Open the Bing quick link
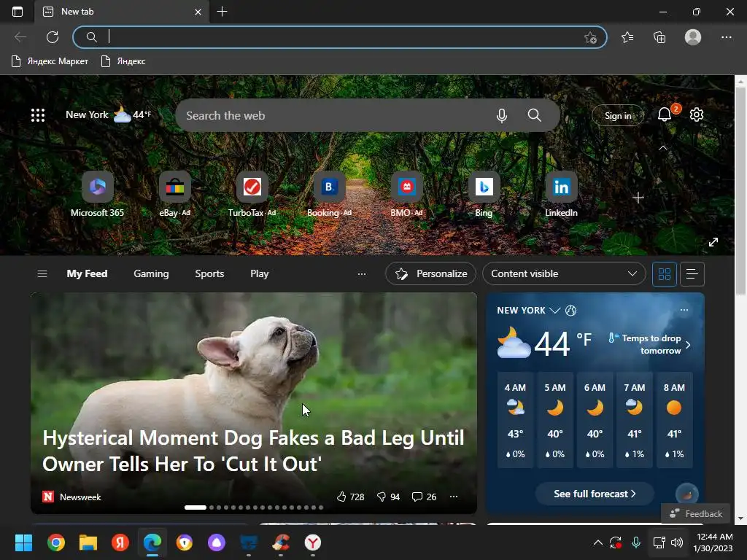Screen dimensions: 747x560 coord(484,195)
